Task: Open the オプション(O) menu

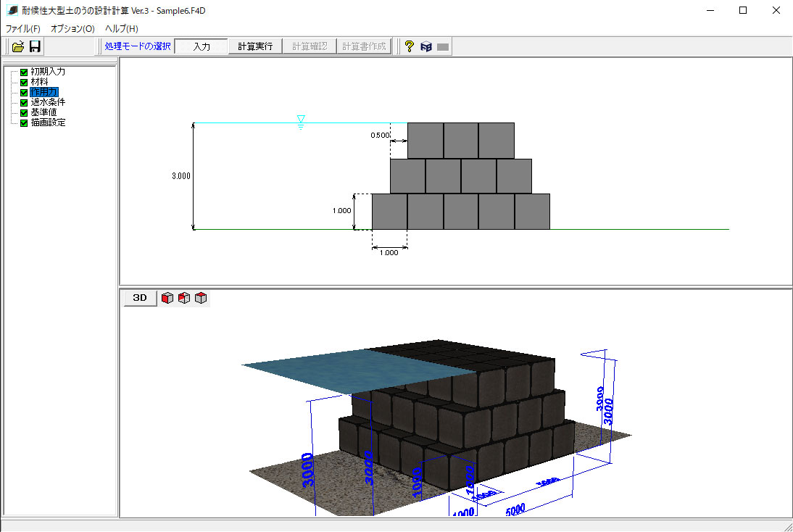Action: click(72, 29)
